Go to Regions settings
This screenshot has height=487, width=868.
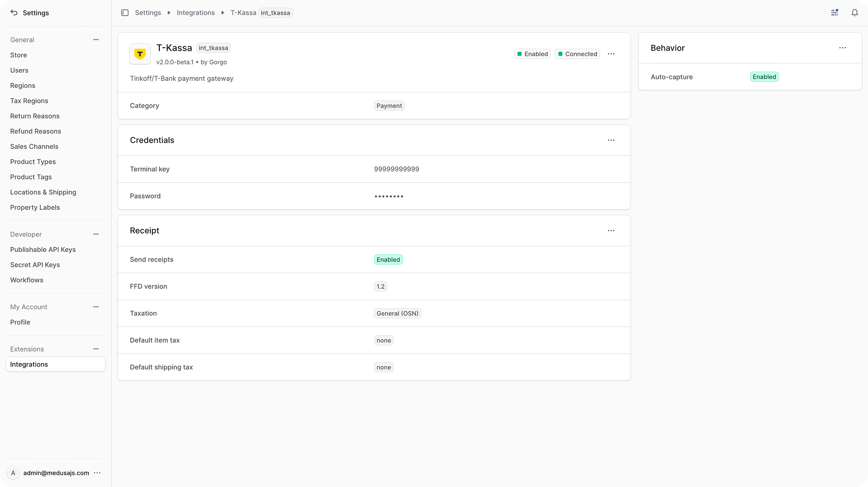point(55,85)
